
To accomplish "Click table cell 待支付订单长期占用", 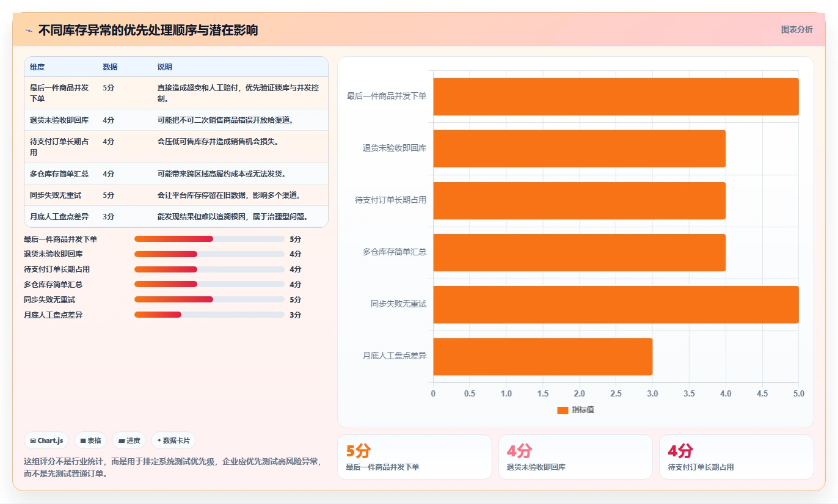I will coord(59,147).
